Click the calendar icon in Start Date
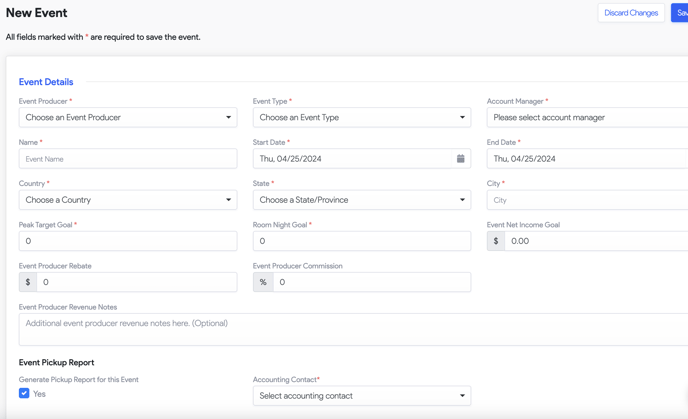688x419 pixels. [460, 159]
